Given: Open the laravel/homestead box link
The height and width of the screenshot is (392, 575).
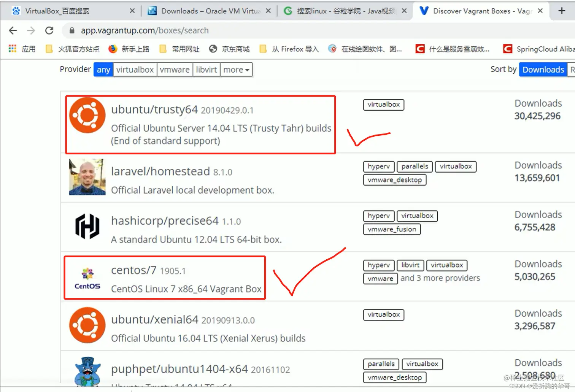Looking at the screenshot, I should pyautogui.click(x=160, y=171).
